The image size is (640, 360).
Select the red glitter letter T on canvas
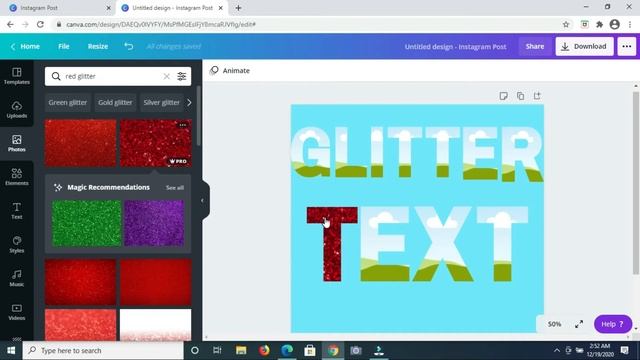click(332, 244)
